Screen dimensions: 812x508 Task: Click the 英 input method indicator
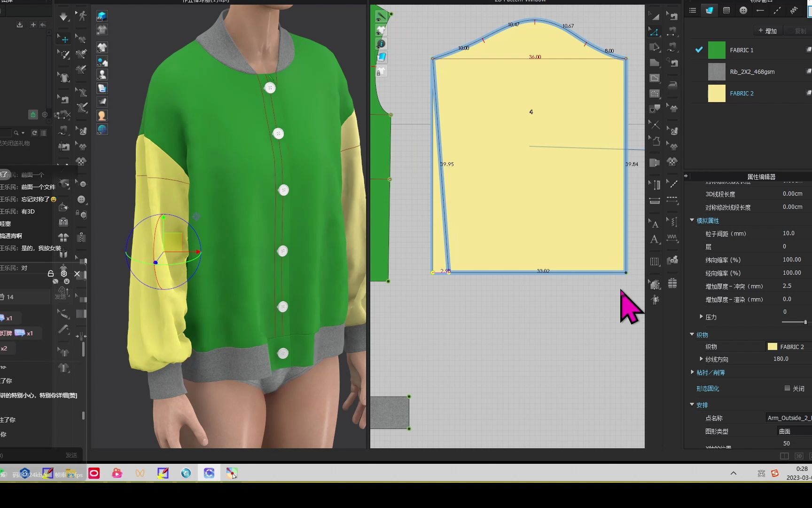[x=761, y=473]
